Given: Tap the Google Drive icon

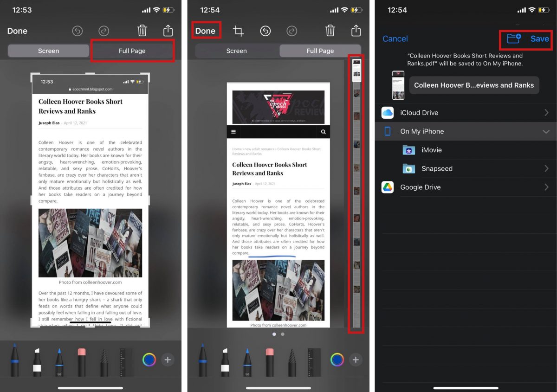Looking at the screenshot, I should click(x=388, y=187).
